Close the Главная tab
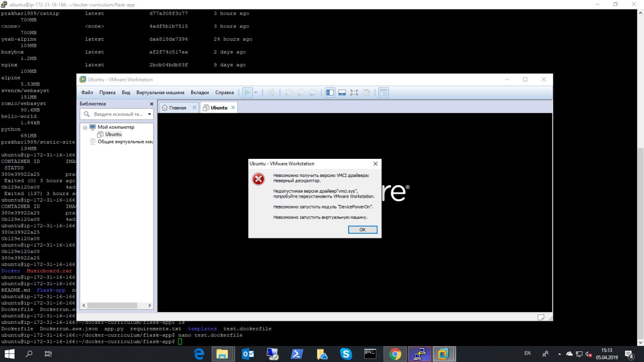The image size is (644, 362). point(195,108)
